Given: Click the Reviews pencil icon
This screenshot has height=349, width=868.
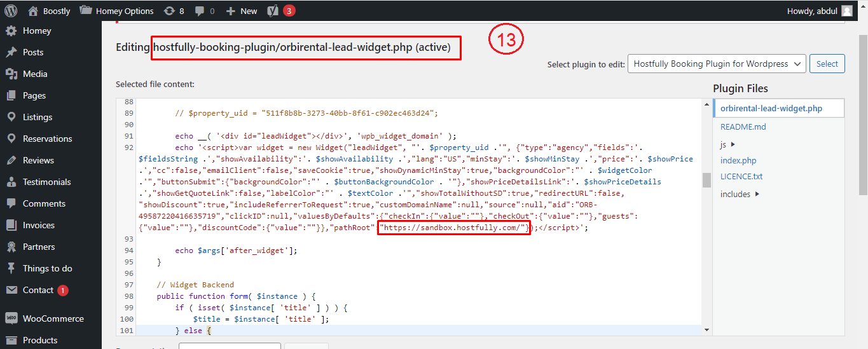Looking at the screenshot, I should (x=11, y=160).
